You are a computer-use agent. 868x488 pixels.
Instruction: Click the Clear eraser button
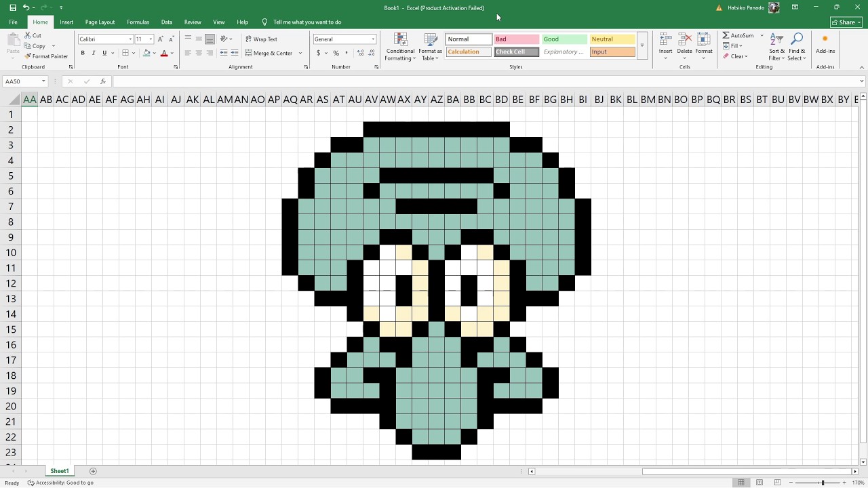click(735, 56)
